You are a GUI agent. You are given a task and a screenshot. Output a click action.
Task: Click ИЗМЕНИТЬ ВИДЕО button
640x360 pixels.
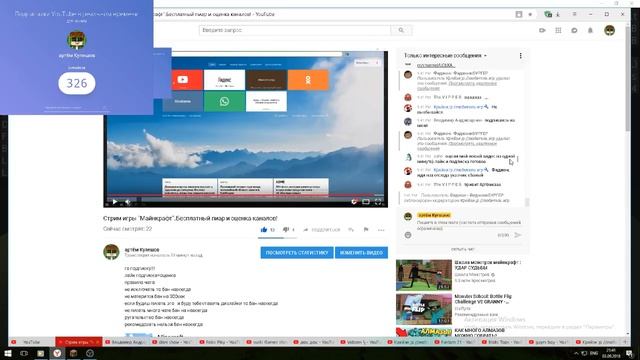361,253
